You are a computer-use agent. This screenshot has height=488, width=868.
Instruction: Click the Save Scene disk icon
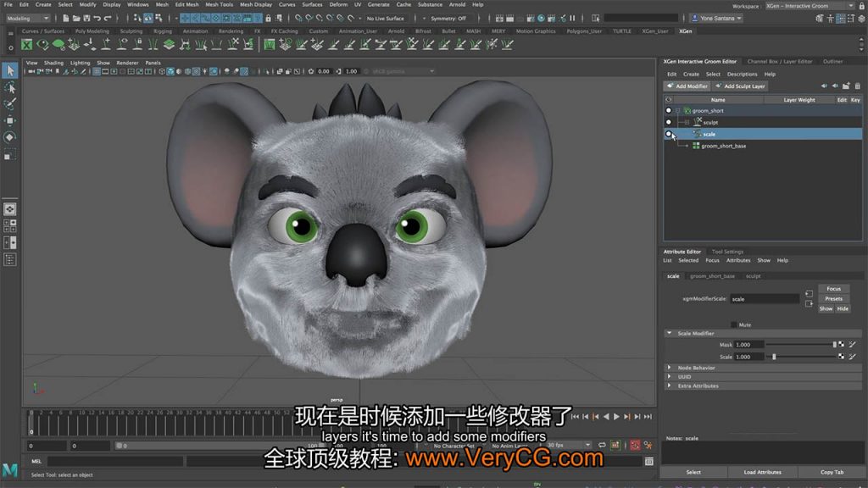click(86, 19)
